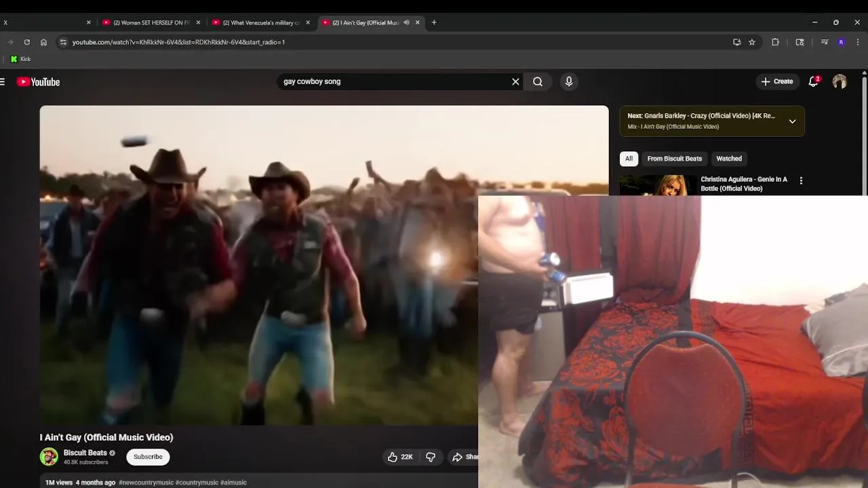Reload the page in browser toolbar
This screenshot has height=488, width=868.
click(x=26, y=42)
